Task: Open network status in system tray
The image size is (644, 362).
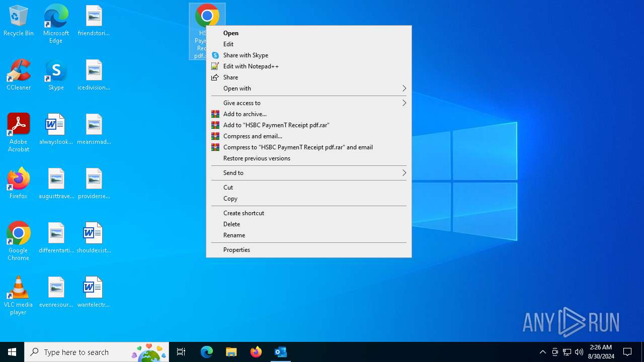Action: (x=567, y=352)
